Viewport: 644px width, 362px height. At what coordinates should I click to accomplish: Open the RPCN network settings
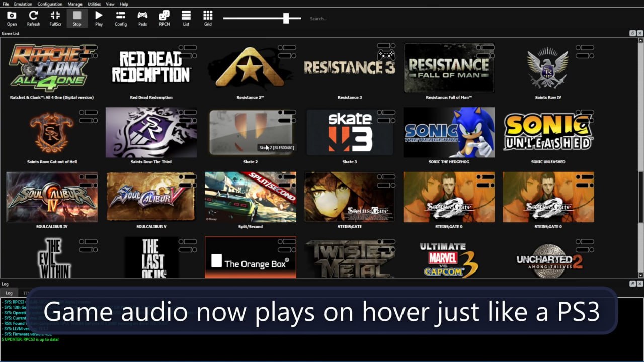(165, 18)
